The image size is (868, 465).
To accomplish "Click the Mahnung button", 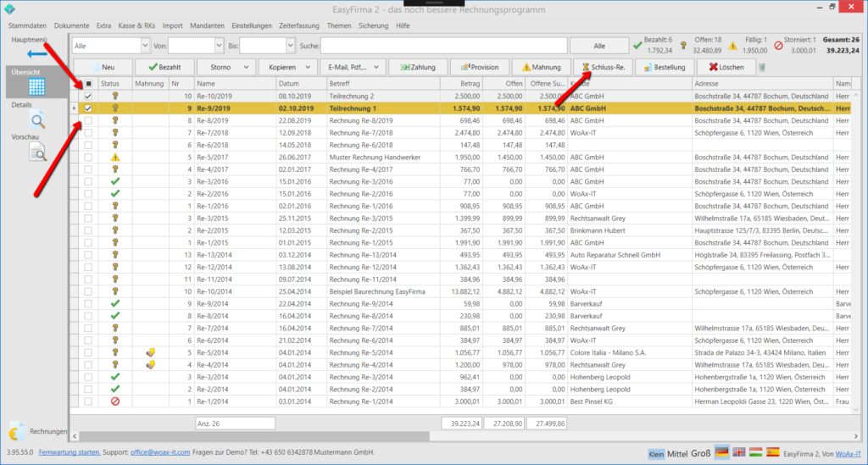I will pos(541,68).
